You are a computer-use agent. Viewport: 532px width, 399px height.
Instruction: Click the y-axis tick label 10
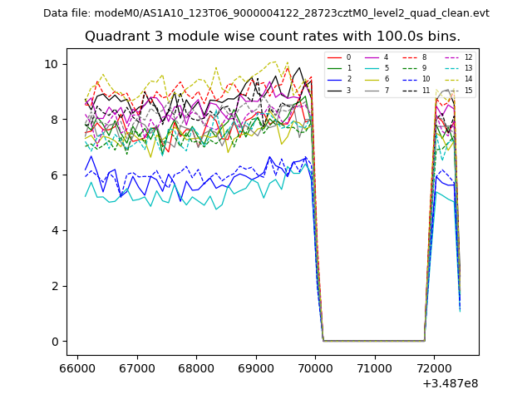(x=51, y=64)
